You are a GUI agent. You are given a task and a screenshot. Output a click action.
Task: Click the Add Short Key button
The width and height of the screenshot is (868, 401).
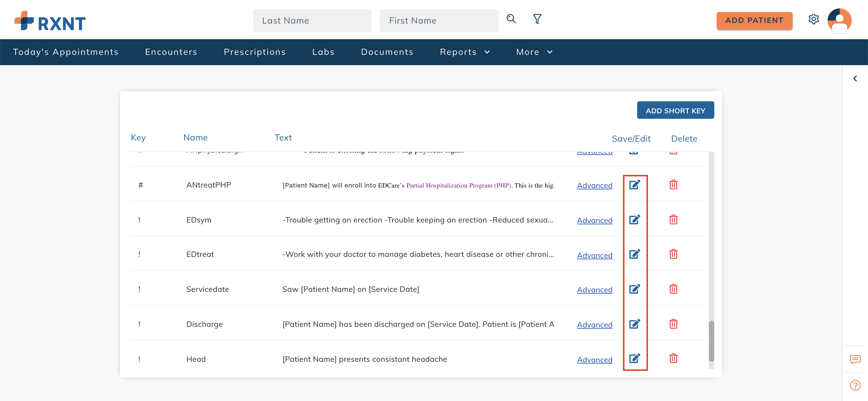tap(675, 111)
